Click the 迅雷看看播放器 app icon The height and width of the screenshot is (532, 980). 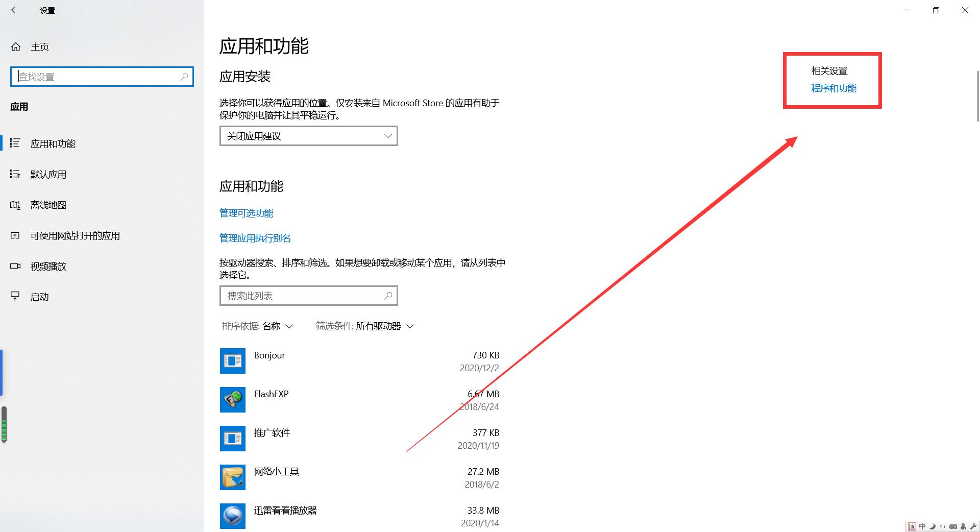click(233, 516)
